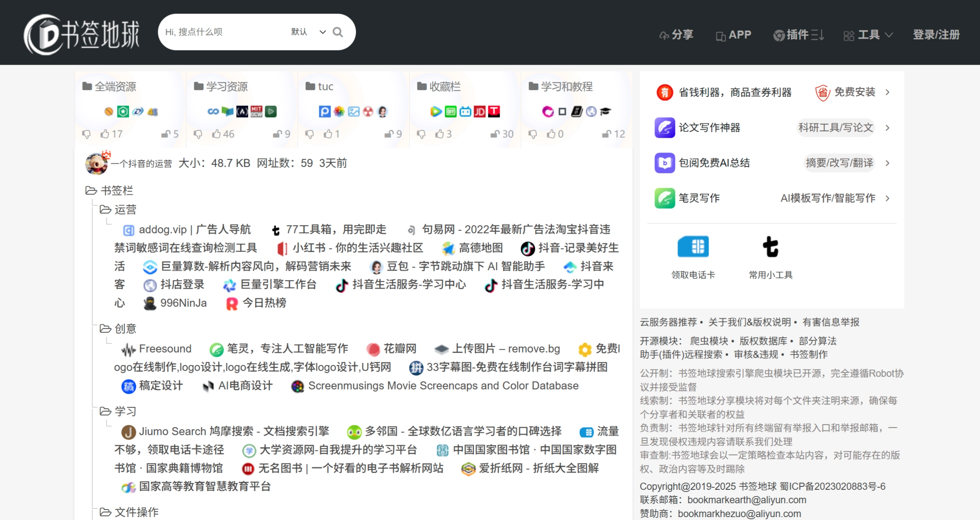Open the 学习和教程 folder card
The image size is (980, 520).
(576, 110)
